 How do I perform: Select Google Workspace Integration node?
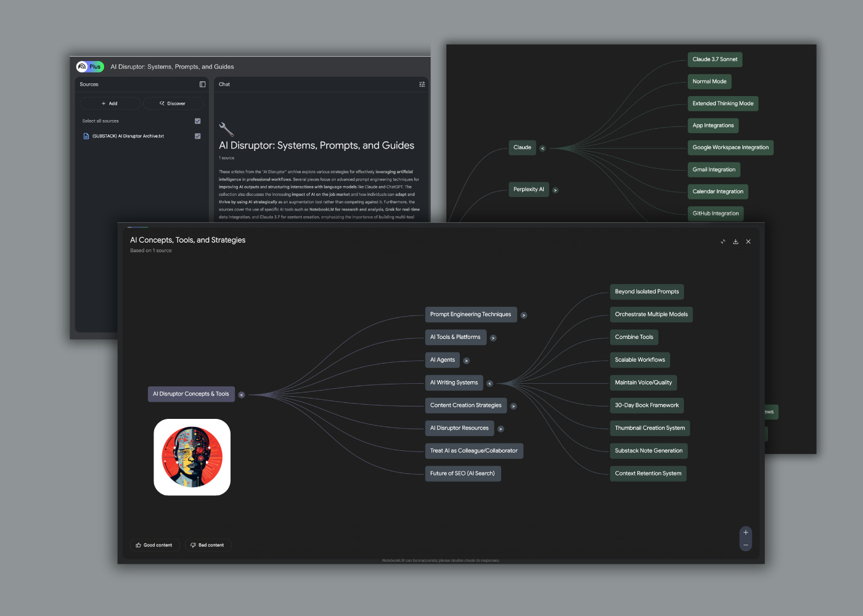730,148
